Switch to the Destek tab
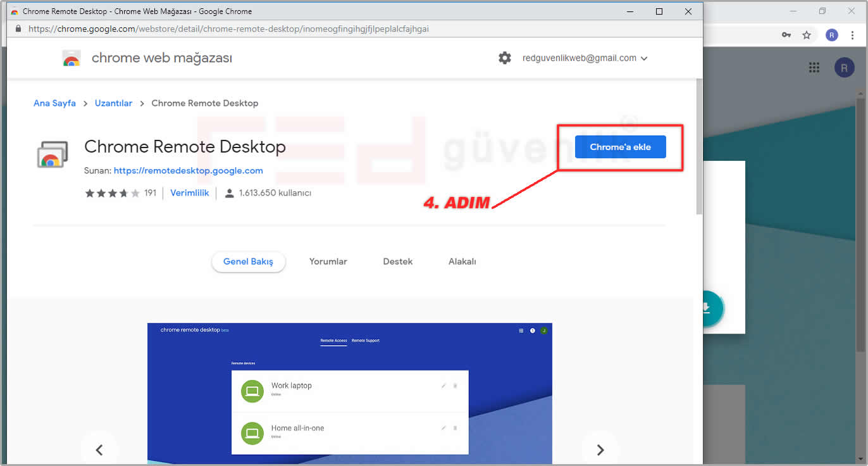 pos(397,261)
